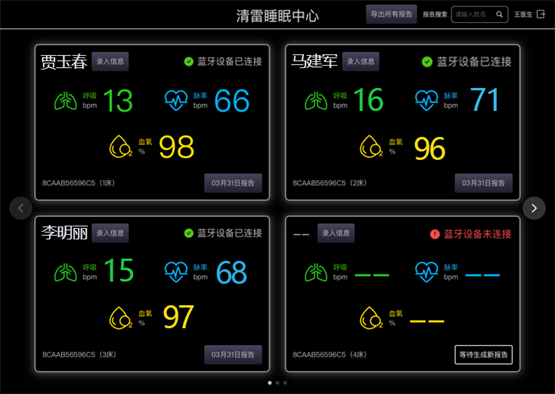555x394 pixels.
Task: Click the heart pulse icon in bed 4 card
Action: tap(427, 272)
